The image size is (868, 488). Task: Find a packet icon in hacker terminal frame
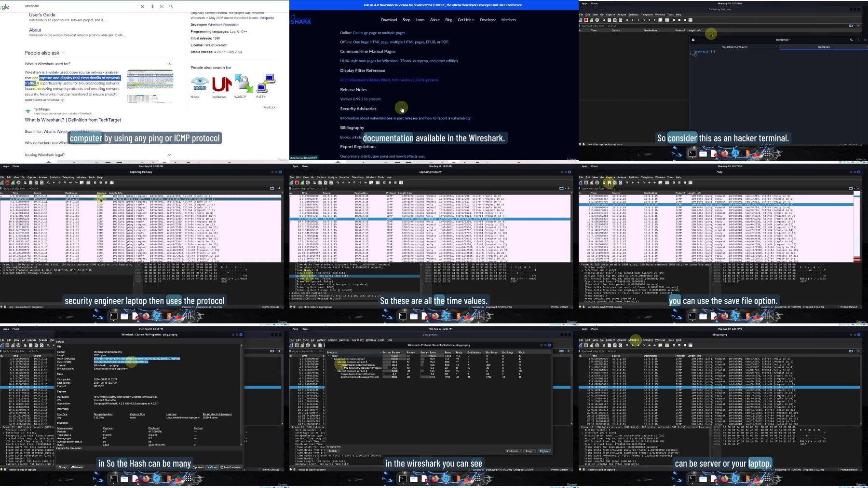627,20
